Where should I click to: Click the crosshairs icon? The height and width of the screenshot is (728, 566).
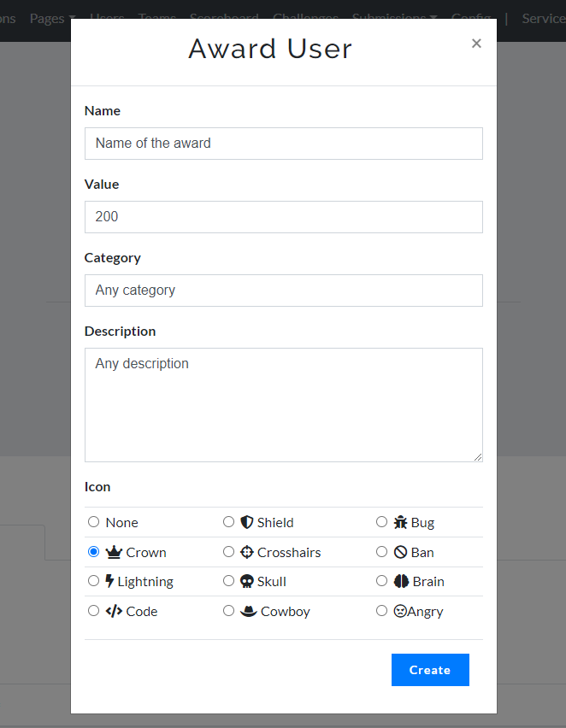[246, 552]
